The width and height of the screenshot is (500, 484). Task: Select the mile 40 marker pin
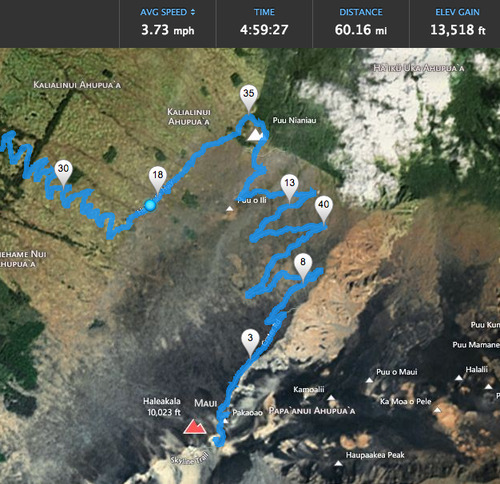pos(323,209)
